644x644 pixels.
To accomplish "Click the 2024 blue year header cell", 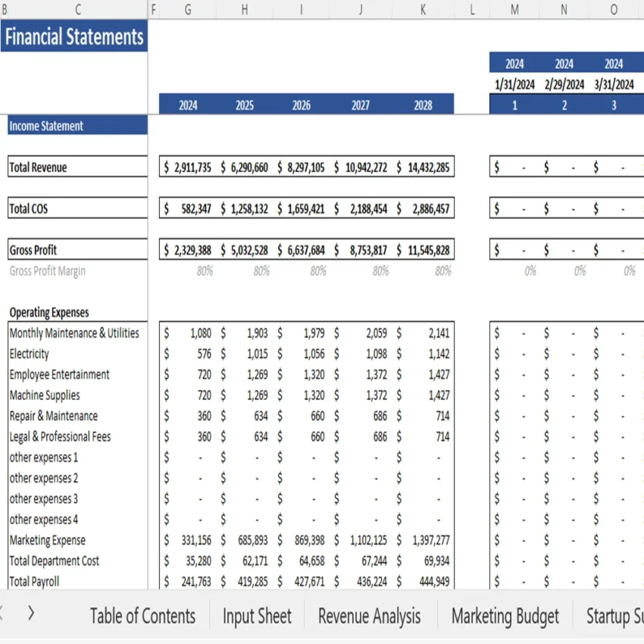I will point(187,105).
